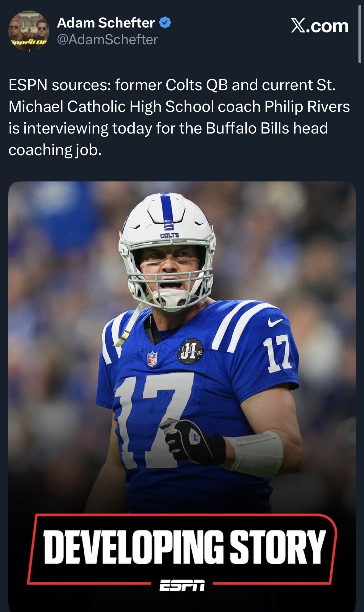Screen dimensions: 364x612
Task: Click the scrollbar at the right edge
Action: (360, 34)
